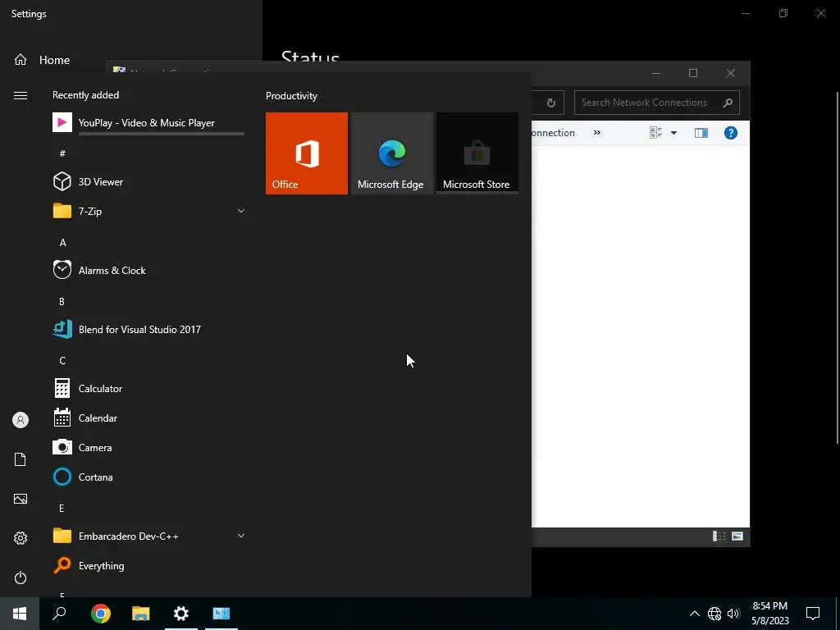Click the Settings window scrollbar
This screenshot has height=630, width=840.
[838, 268]
